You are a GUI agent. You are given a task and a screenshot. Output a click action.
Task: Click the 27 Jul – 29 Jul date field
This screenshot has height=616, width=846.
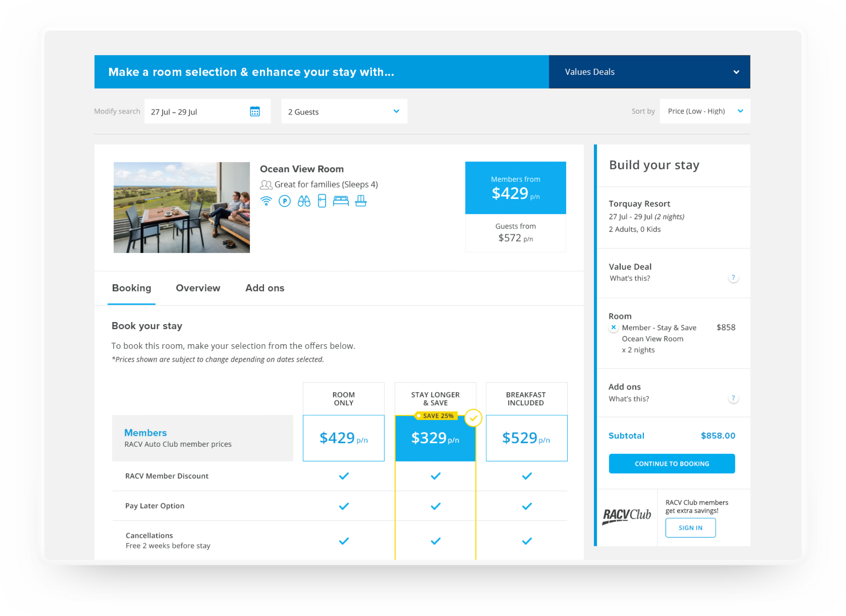pyautogui.click(x=207, y=111)
